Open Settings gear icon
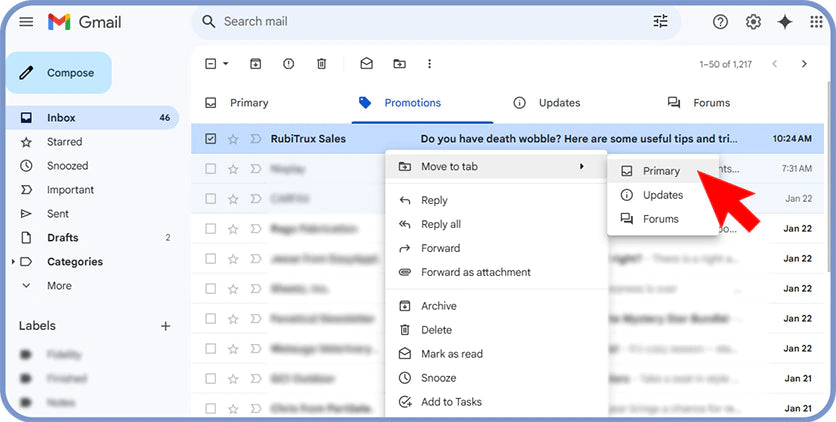Image resolution: width=836 pixels, height=422 pixels. pos(753,22)
